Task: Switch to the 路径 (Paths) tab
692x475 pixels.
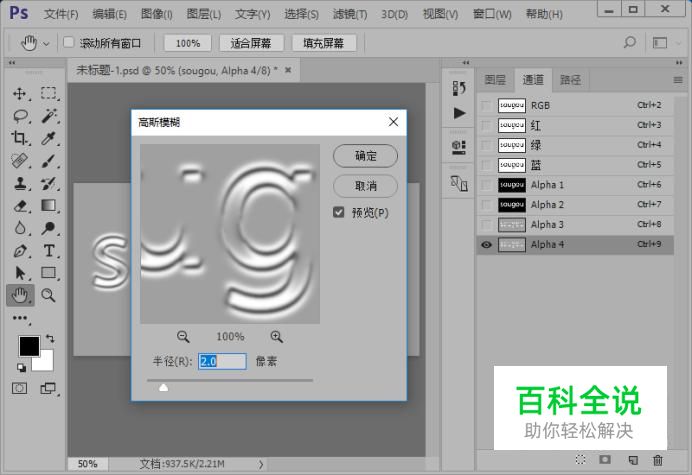Action: [x=570, y=80]
